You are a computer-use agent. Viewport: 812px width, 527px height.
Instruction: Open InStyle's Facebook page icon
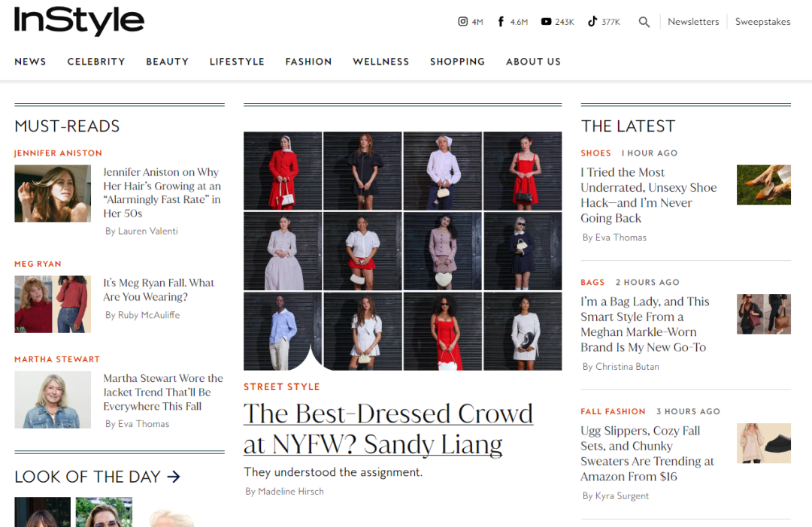pyautogui.click(x=501, y=21)
